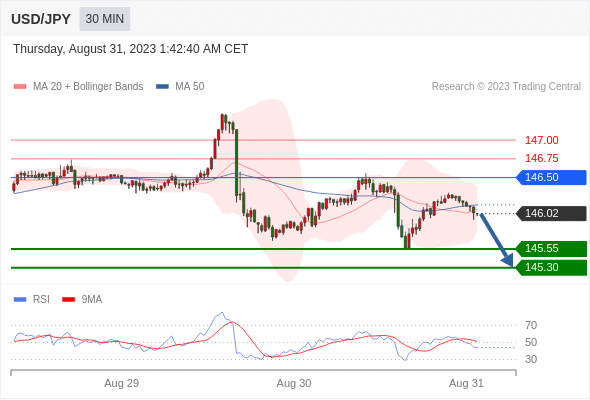Select the 146.75 resistance level label
Viewport: 590px width, 400px height.
541,158
